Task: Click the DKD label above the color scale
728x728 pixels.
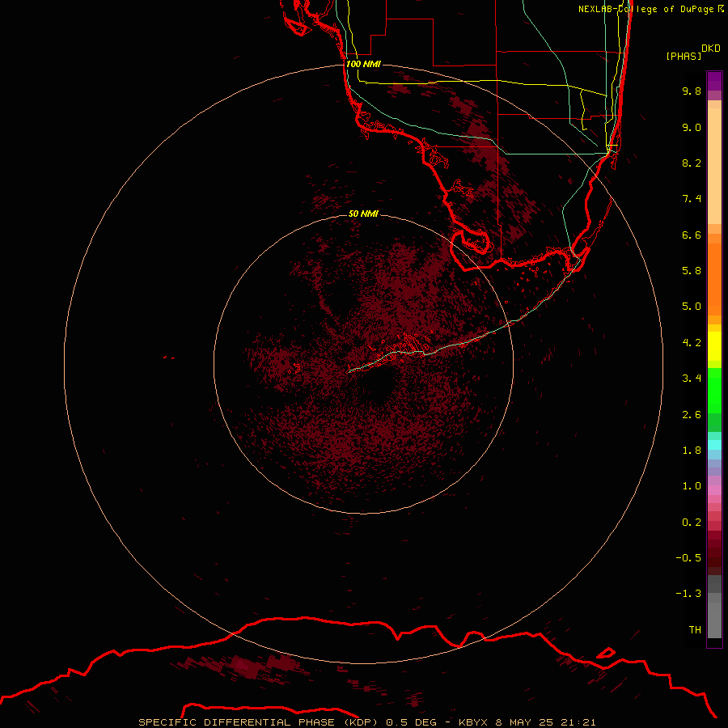Action: pos(711,48)
